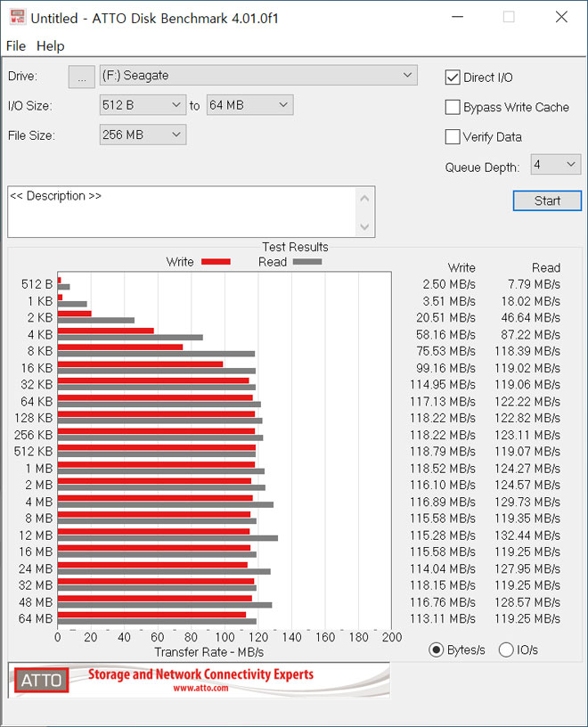
Task: Click the www.atto.com link in banner
Action: click(200, 688)
